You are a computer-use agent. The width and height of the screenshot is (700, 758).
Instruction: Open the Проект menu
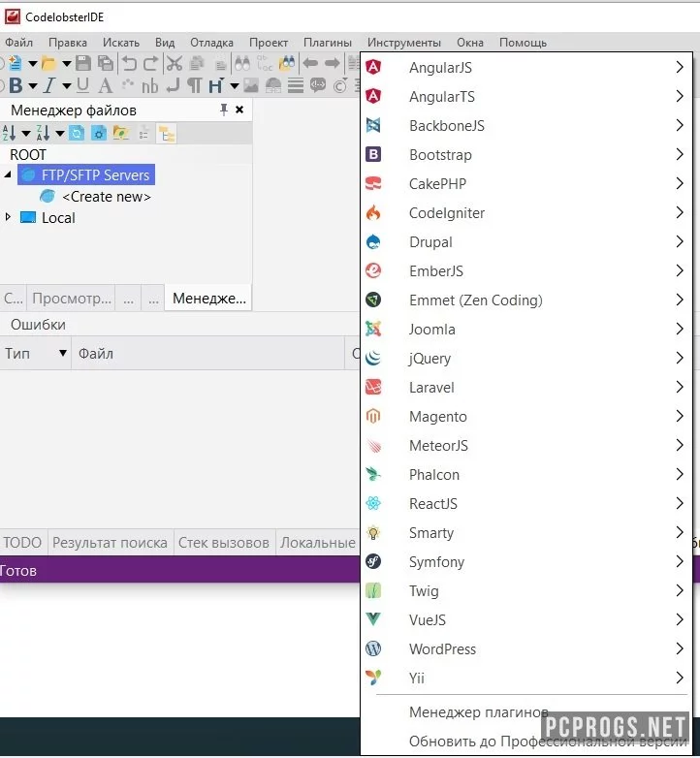click(269, 43)
